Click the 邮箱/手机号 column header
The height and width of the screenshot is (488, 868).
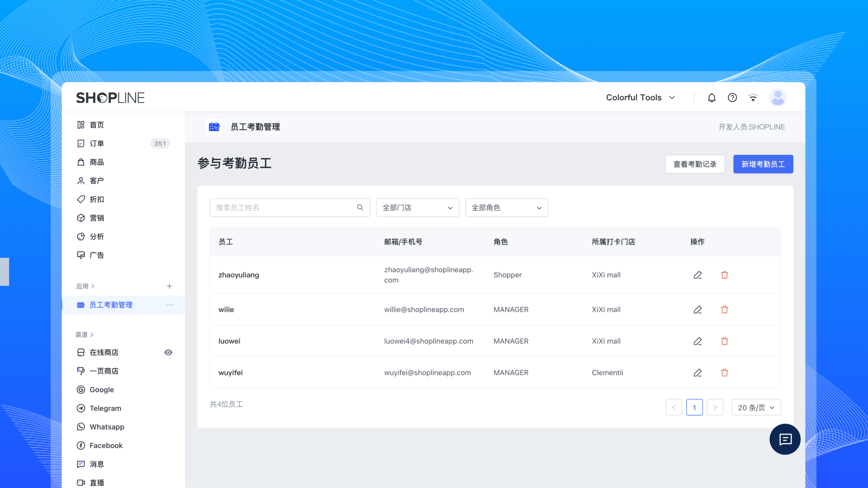[x=403, y=242]
